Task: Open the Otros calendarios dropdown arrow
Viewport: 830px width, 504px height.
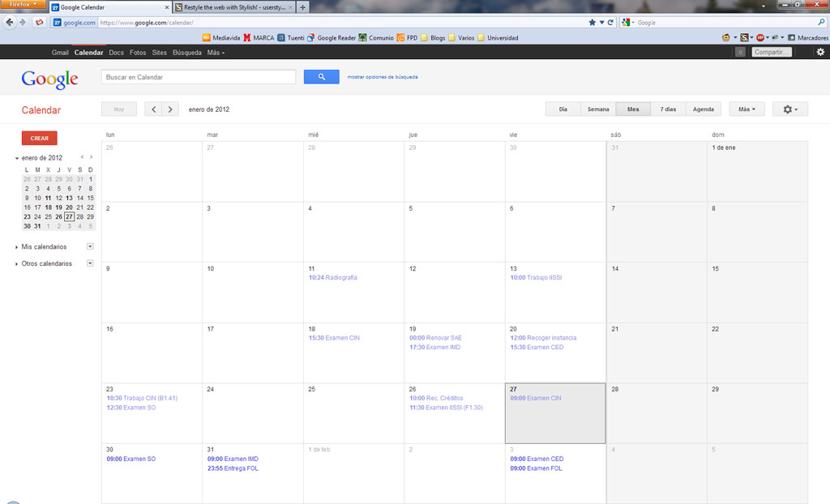Action: pos(90,263)
